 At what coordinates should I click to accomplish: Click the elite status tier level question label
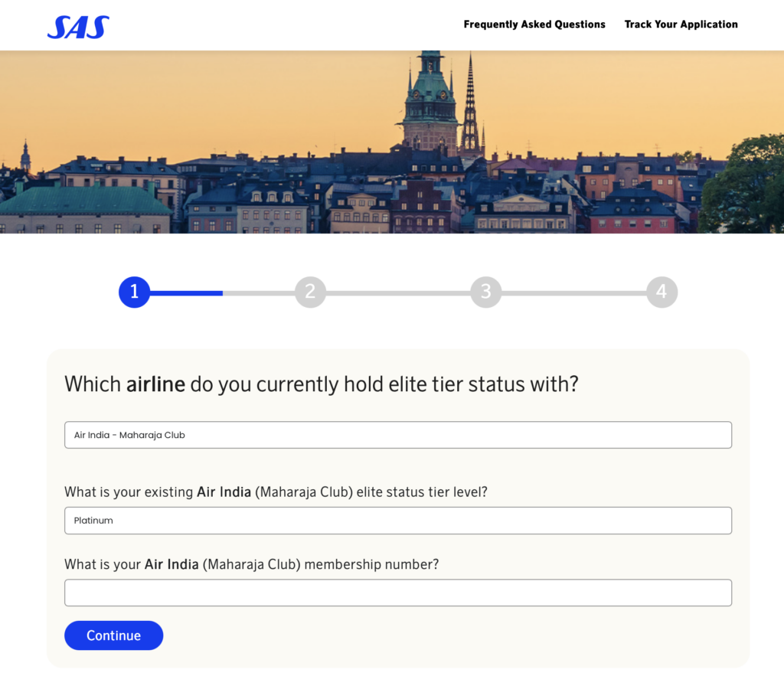click(276, 492)
